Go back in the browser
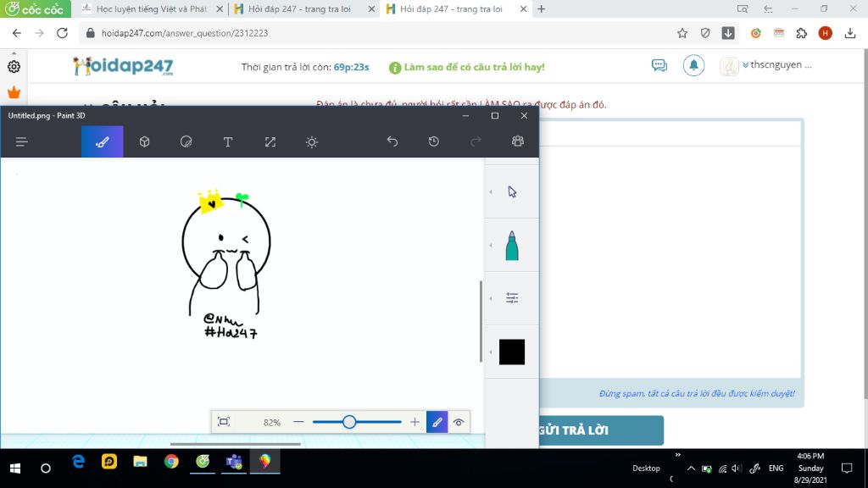Image resolution: width=868 pixels, height=488 pixels. (x=17, y=33)
